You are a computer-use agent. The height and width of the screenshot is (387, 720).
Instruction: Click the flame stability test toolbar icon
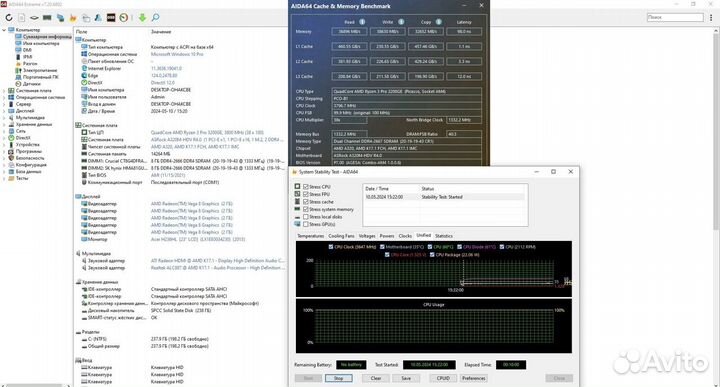(x=73, y=17)
